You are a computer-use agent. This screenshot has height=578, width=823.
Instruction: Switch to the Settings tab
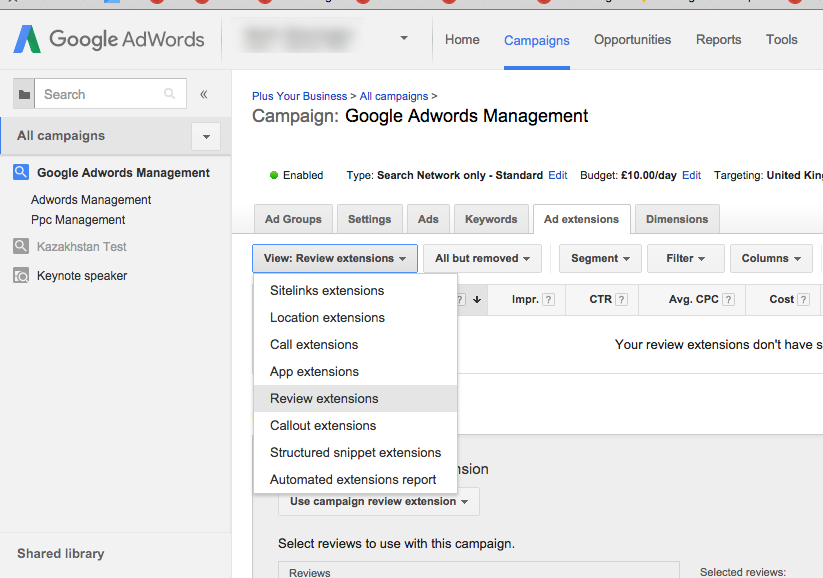pos(370,219)
